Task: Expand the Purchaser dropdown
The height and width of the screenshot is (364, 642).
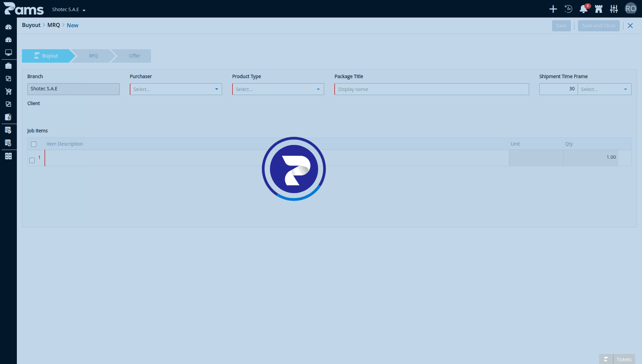Action: coord(176,89)
